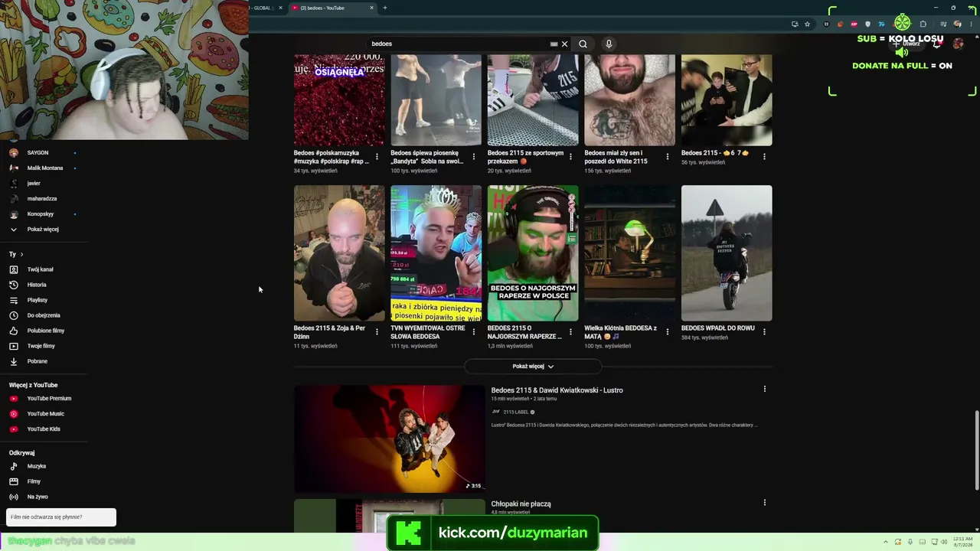
Task: Open options menu for Lustro video
Action: (x=764, y=389)
